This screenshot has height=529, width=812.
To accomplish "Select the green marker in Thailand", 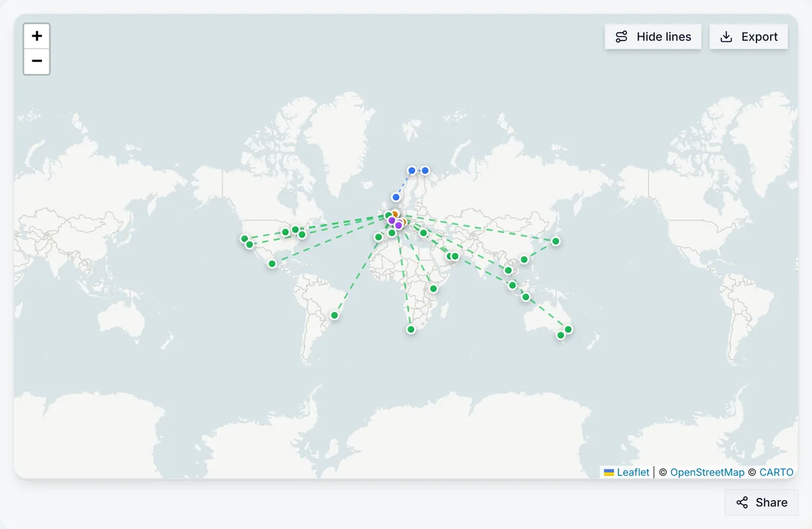I will (508, 271).
